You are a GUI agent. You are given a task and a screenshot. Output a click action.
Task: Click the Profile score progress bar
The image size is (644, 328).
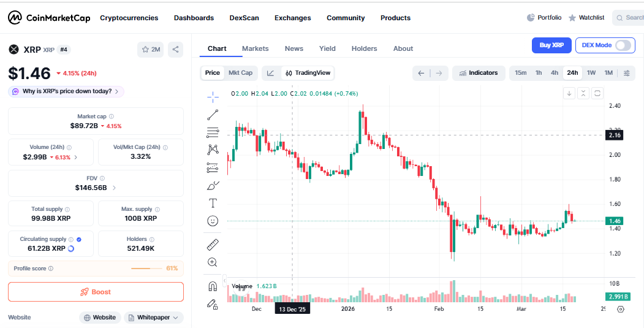(146, 269)
